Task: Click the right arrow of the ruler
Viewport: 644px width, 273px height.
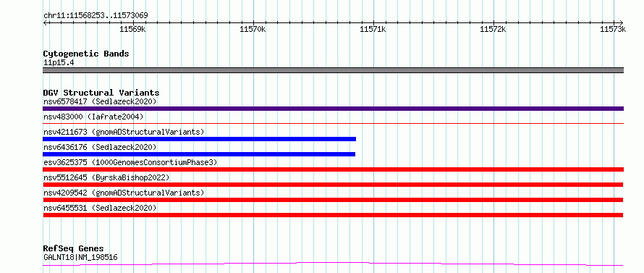Action: point(621,22)
